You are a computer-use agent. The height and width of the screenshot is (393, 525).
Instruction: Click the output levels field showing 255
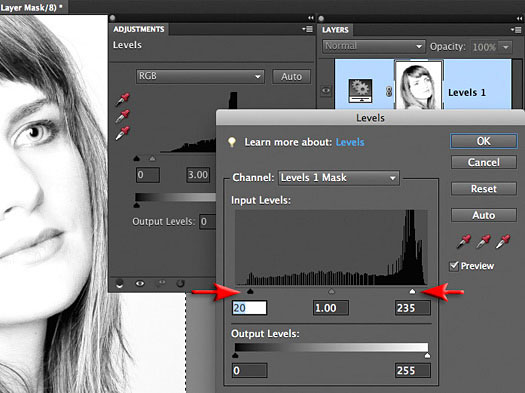[x=412, y=371]
